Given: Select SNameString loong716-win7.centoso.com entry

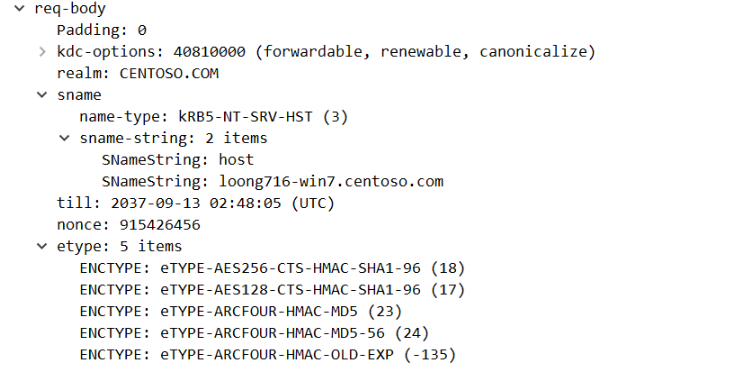Looking at the screenshot, I should 273,181.
